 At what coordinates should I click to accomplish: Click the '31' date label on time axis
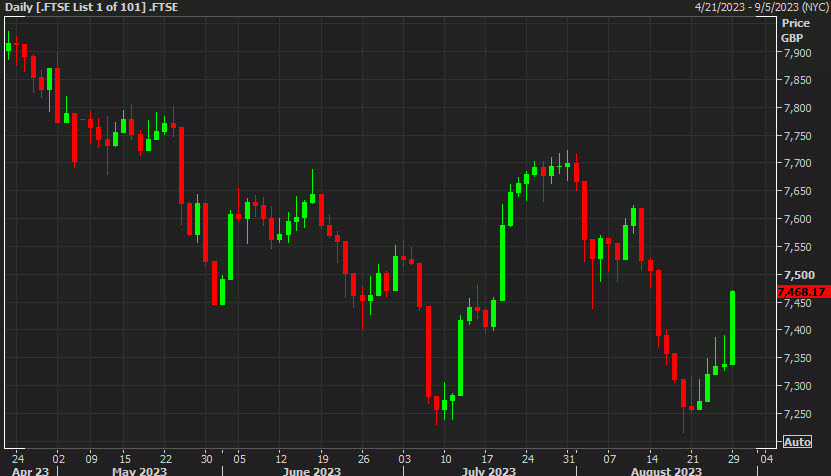point(569,459)
